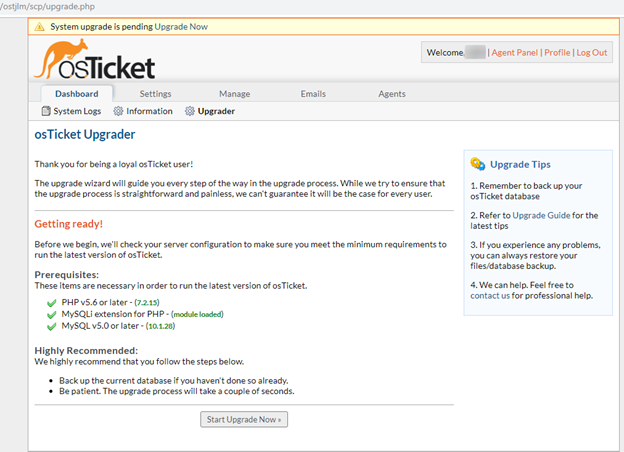This screenshot has width=624, height=452.
Task: Click the MySQL v5.0 green checkmark
Action: [x=51, y=326]
